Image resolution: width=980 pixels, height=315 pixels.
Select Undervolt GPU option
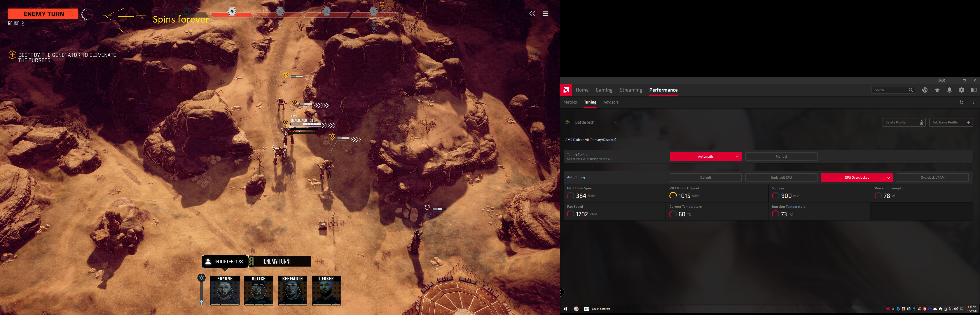coord(781,178)
